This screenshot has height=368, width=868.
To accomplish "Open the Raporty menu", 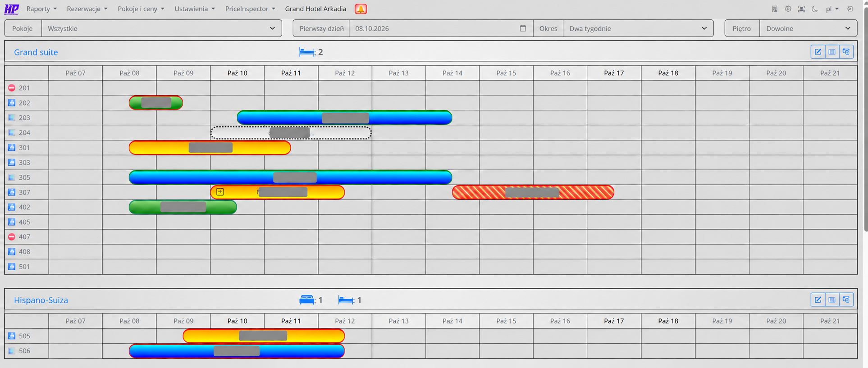I will [x=41, y=9].
